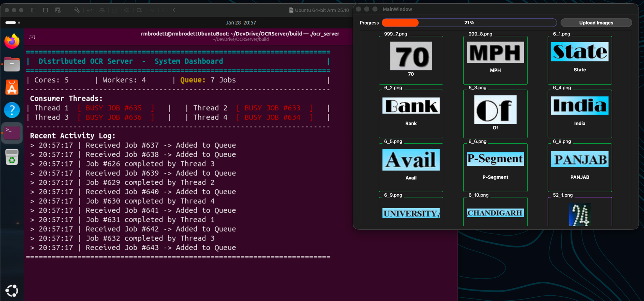The height and width of the screenshot is (301, 644).
Task: Open the VM snapshot manager icon
Action: (58, 10)
